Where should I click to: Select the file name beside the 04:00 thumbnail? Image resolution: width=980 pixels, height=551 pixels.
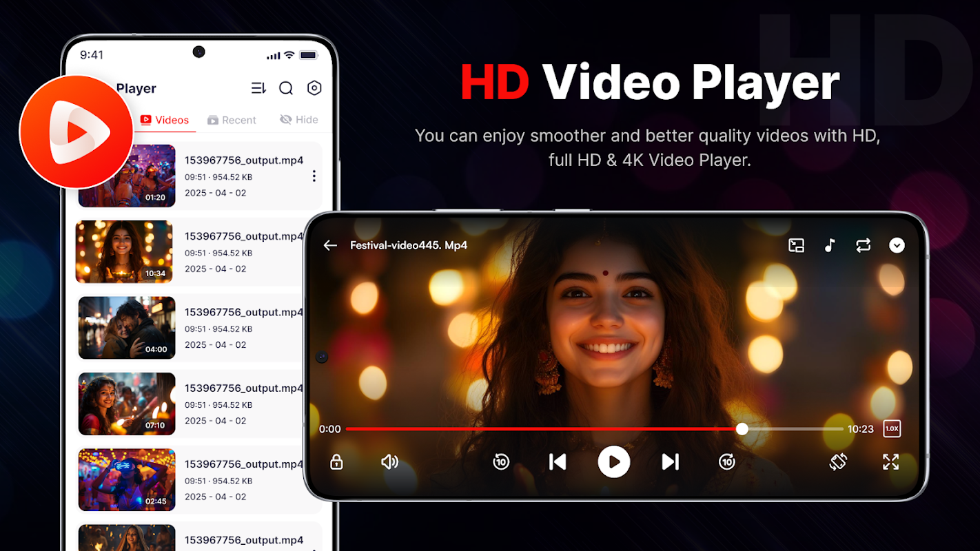click(x=244, y=312)
